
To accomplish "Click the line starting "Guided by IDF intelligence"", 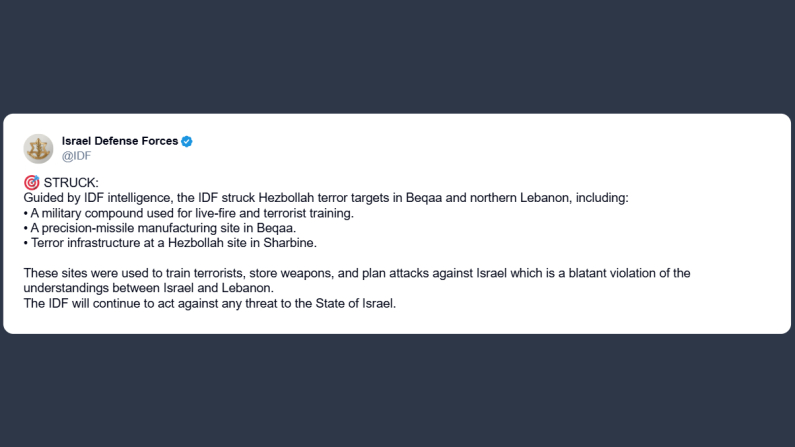I will click(x=326, y=198).
